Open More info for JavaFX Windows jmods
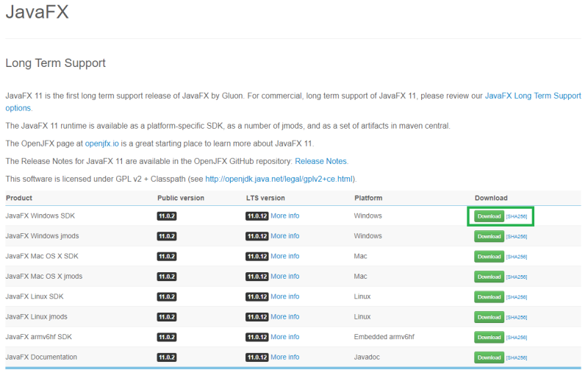The image size is (588, 384). point(285,236)
